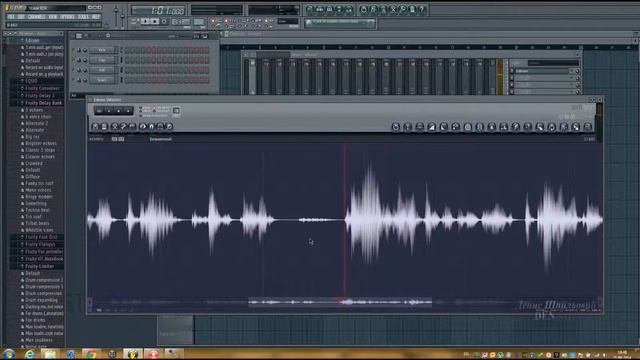This screenshot has height=360, width=640.
Task: Open Google Chrome from the taskbar
Action: point(91,354)
